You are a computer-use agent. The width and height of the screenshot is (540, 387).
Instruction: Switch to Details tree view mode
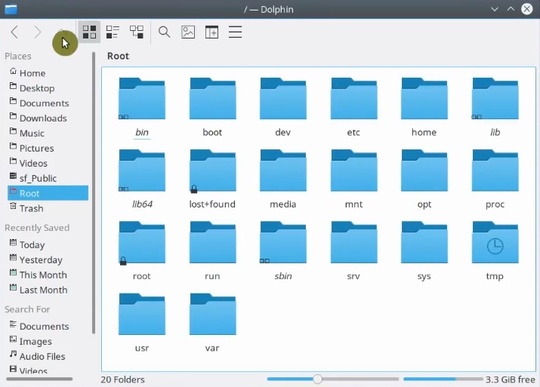[136, 32]
